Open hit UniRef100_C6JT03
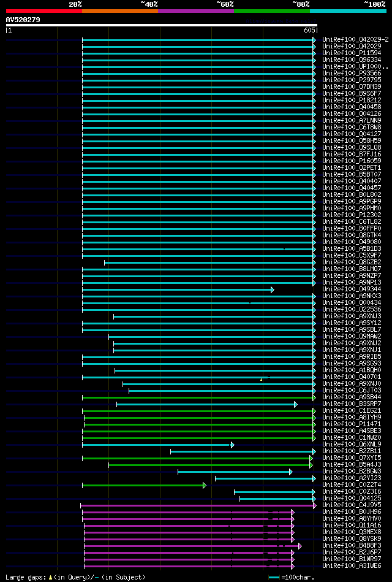The height and width of the screenshot is (582, 392). [352, 391]
